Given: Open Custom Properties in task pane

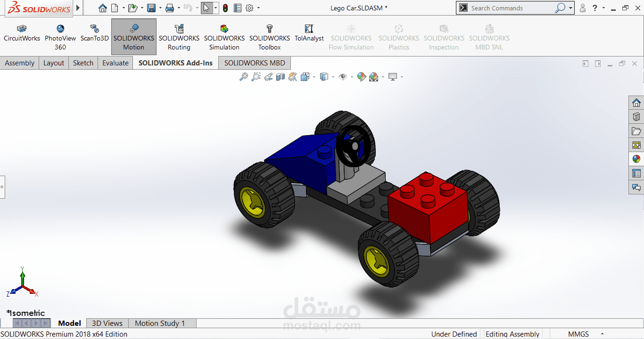Looking at the screenshot, I should click(636, 173).
